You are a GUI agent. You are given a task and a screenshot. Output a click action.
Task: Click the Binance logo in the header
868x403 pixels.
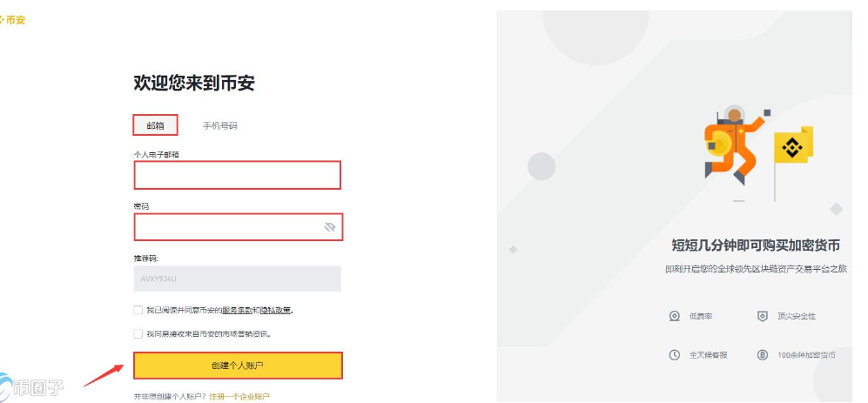tap(13, 19)
